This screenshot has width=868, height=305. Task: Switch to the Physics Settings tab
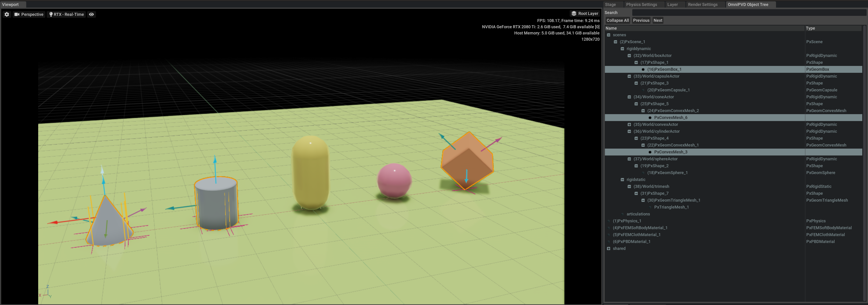(x=641, y=4)
